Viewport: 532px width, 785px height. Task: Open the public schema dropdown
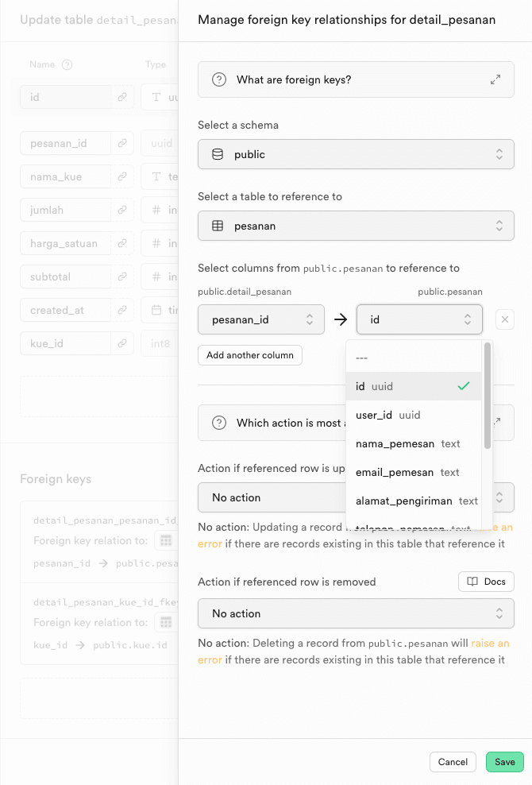click(356, 154)
